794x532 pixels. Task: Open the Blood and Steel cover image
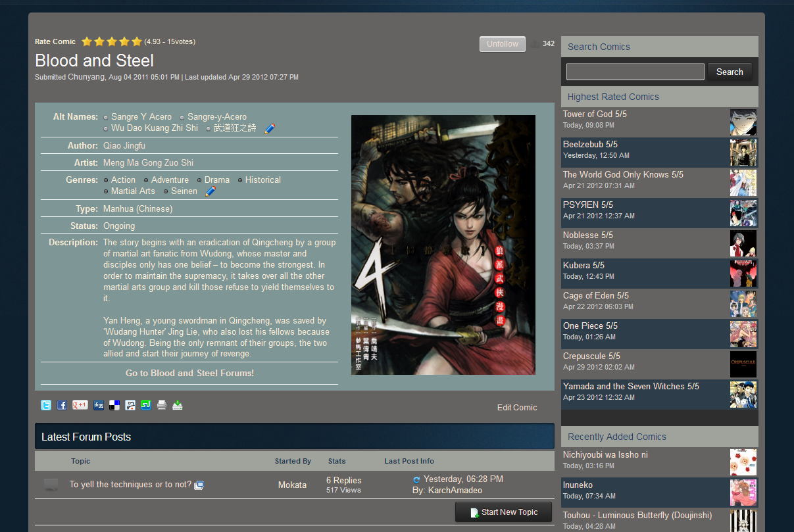click(443, 245)
